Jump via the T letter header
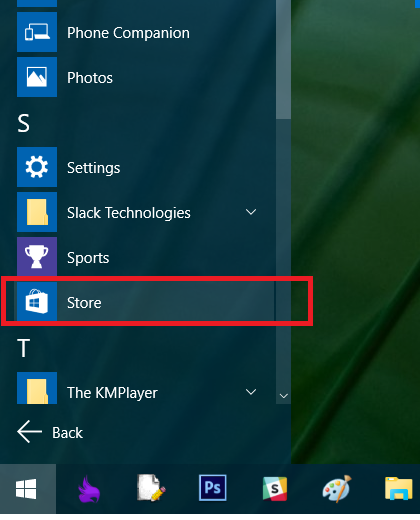 point(23,348)
